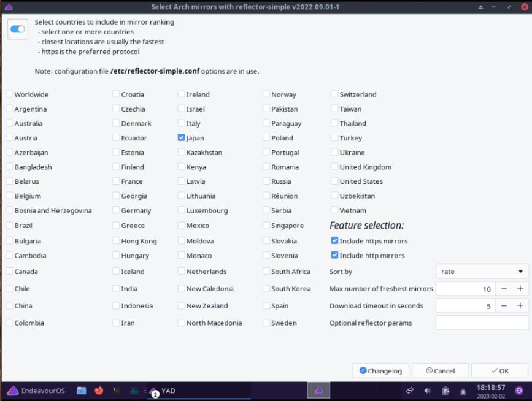Decrease download timeout in seconds
Screen dimensions: 532x401
click(x=504, y=306)
